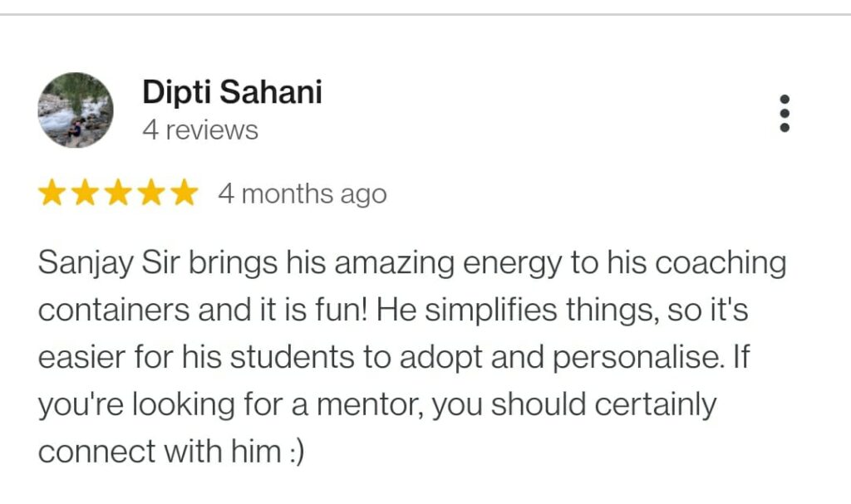Click the fifth yellow rating star
This screenshot has width=851, height=504.
[x=183, y=193]
